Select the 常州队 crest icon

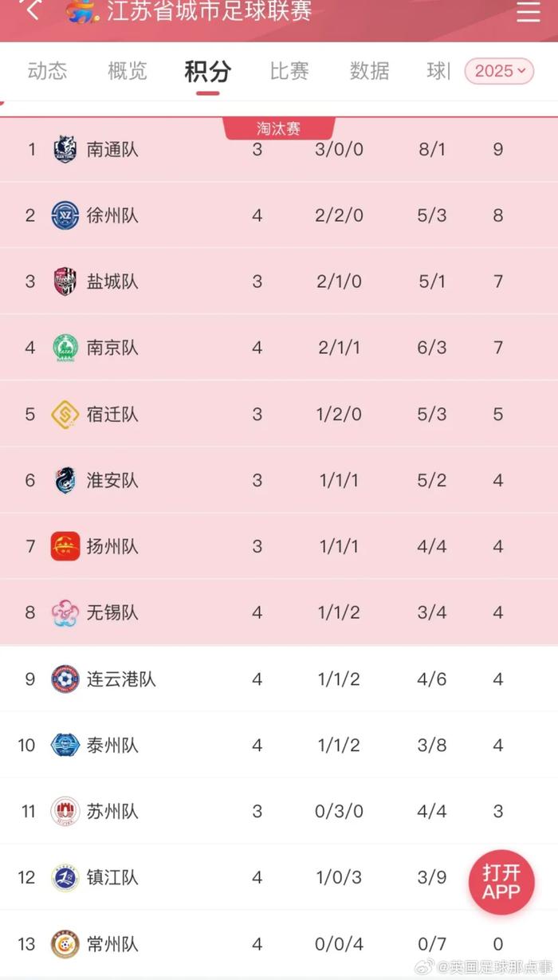[65, 944]
